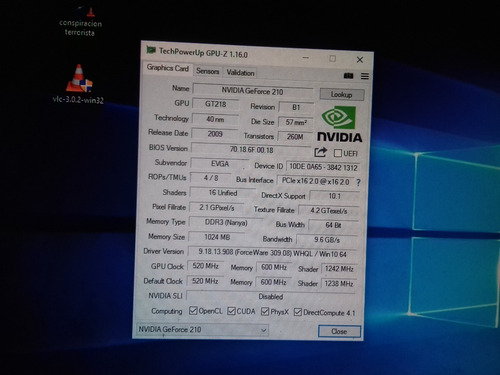Viewport: 500px width, 375px height.
Task: Click the NVIDIA logo image
Action: [339, 124]
